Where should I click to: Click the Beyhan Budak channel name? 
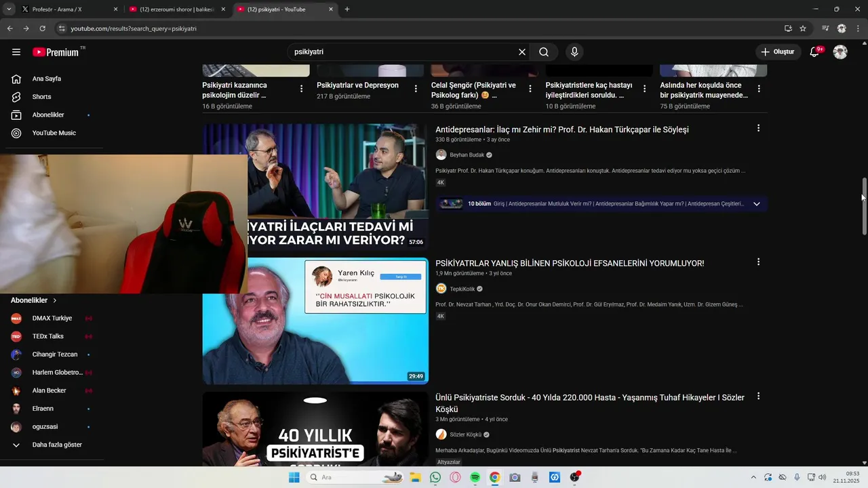click(467, 155)
